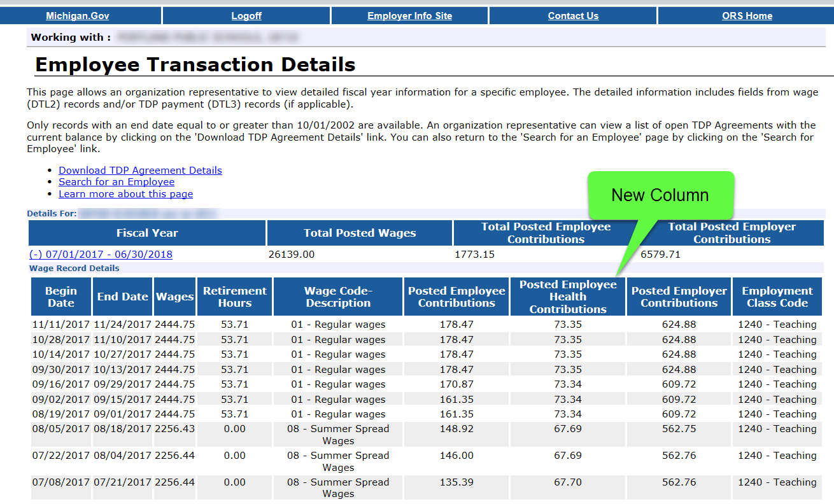The width and height of the screenshot is (834, 504).
Task: Navigate to ORS Home
Action: tap(747, 16)
